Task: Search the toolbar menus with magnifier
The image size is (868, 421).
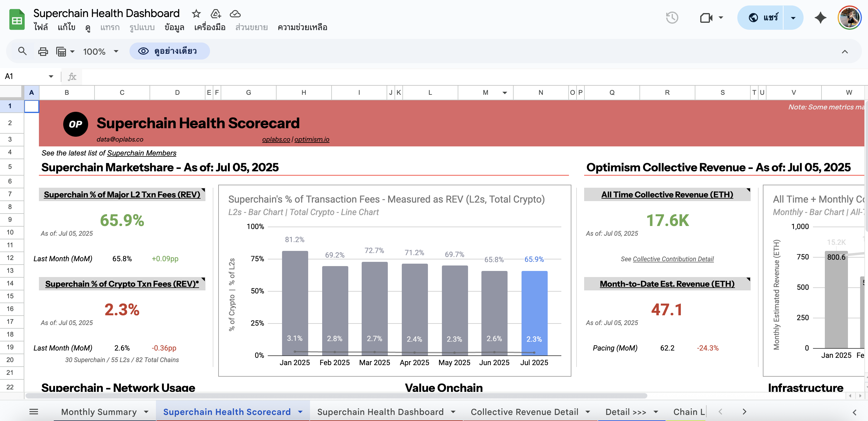Action: coord(22,51)
